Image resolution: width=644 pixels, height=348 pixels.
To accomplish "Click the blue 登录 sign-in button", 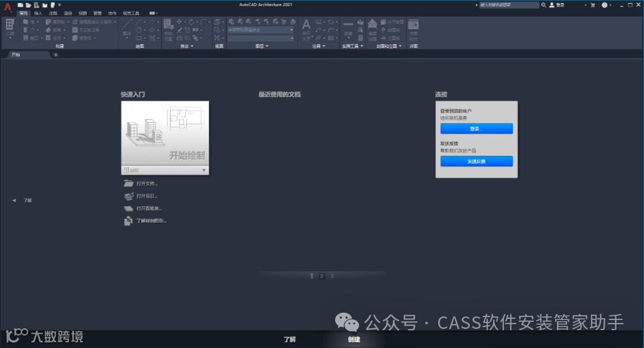I will [x=476, y=129].
